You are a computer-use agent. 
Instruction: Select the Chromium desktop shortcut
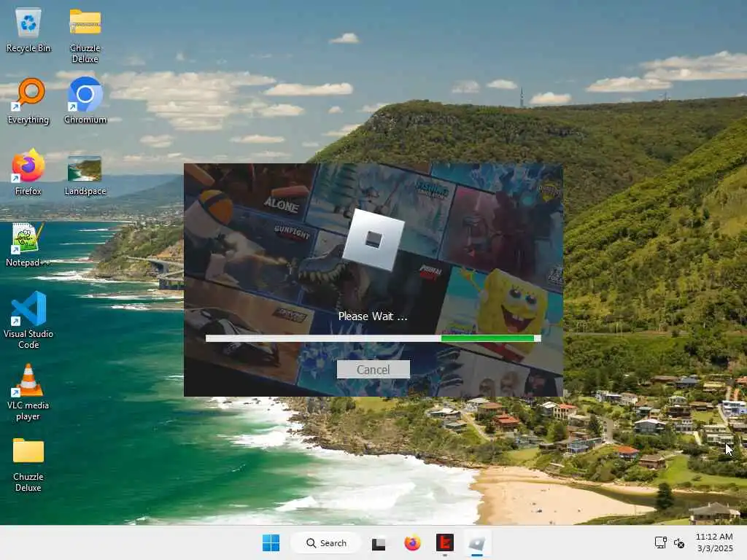click(x=85, y=101)
